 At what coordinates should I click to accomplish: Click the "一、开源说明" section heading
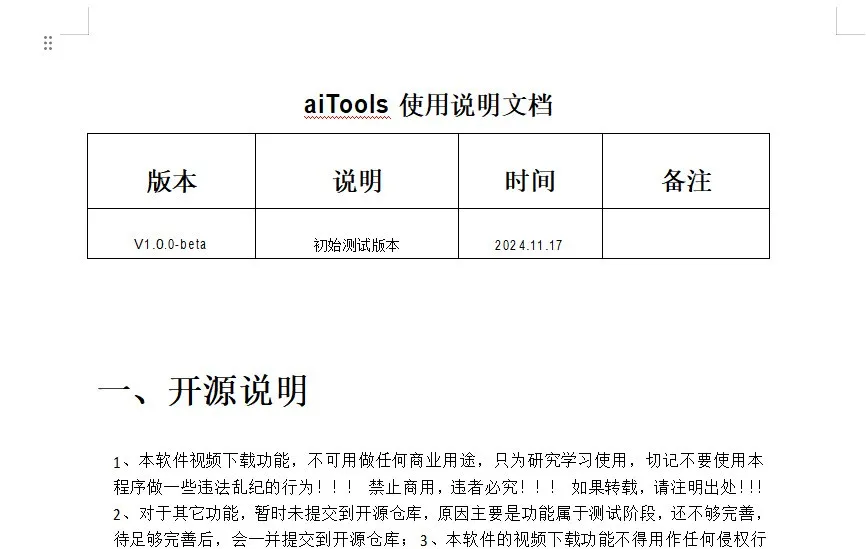(202, 391)
